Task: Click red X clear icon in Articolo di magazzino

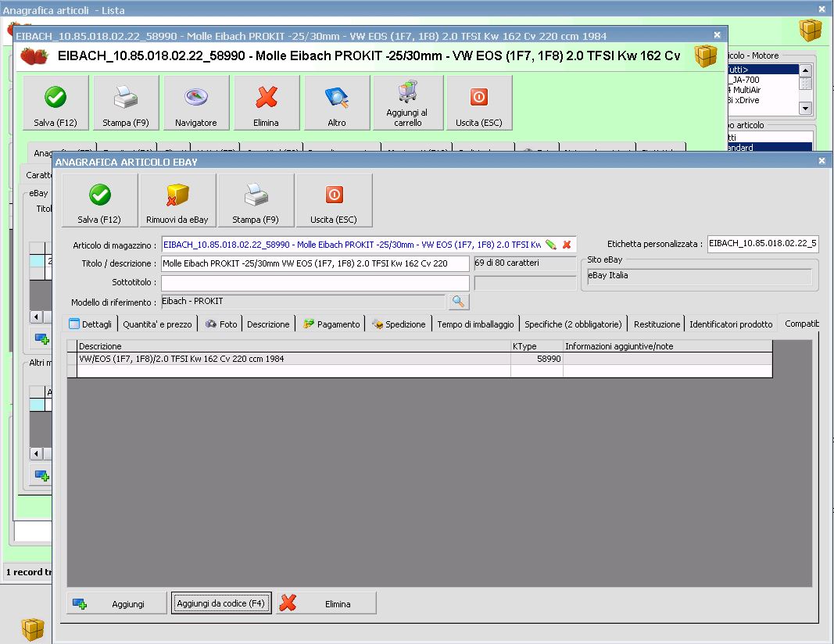Action: pyautogui.click(x=567, y=245)
